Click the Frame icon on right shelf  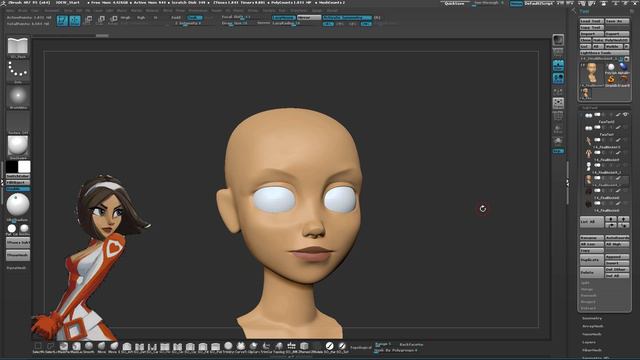(558, 103)
